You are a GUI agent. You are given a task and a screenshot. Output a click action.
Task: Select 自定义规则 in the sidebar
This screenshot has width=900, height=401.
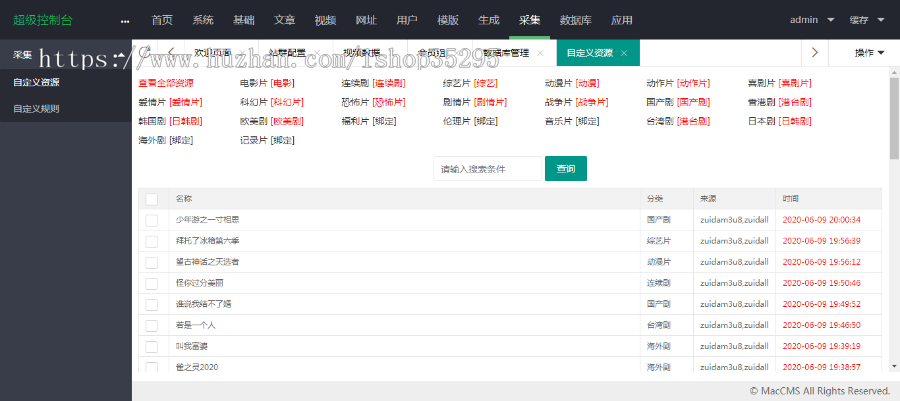[x=29, y=108]
